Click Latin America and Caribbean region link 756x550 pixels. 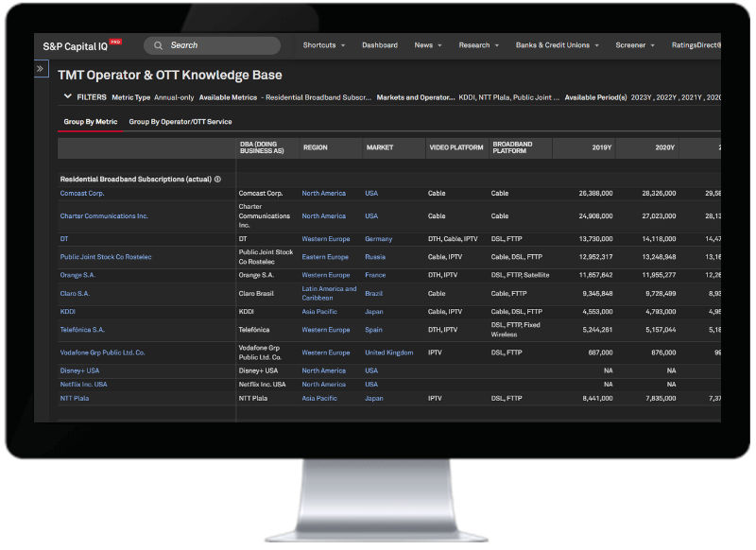[x=329, y=294]
